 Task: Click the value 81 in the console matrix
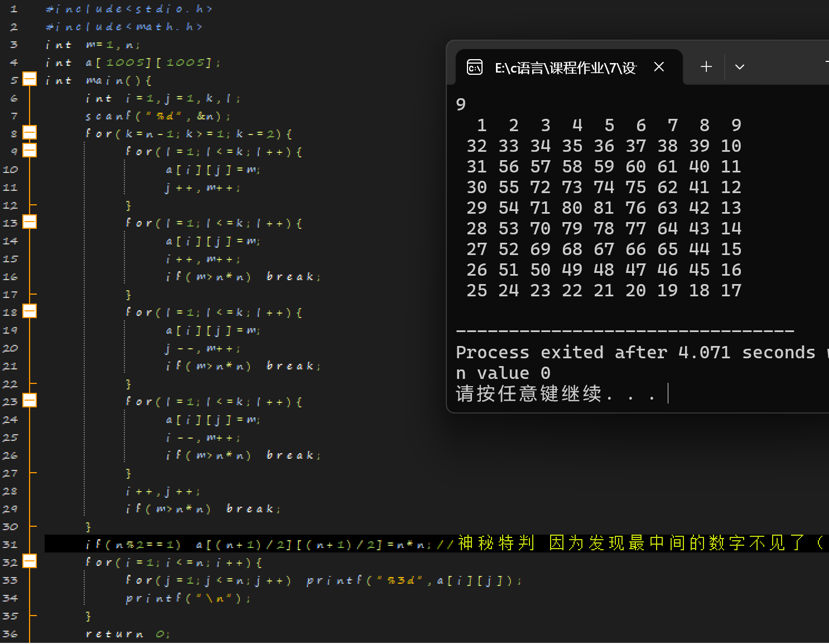click(x=604, y=208)
